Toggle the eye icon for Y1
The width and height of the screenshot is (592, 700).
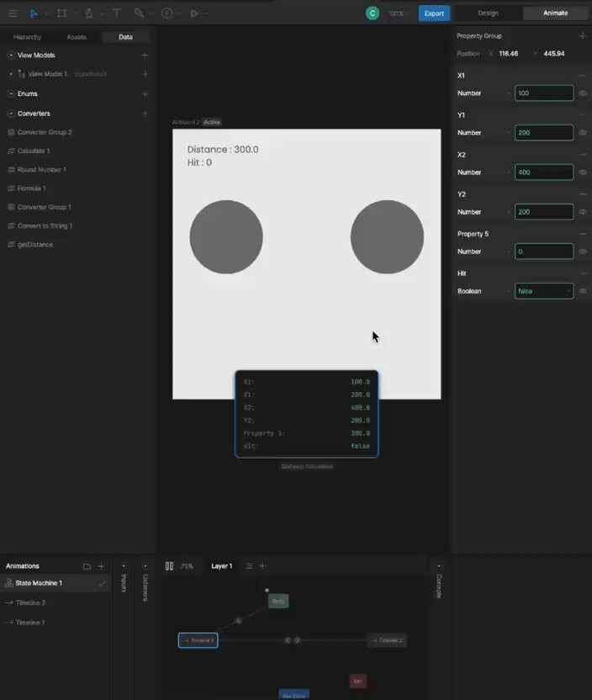point(583,133)
